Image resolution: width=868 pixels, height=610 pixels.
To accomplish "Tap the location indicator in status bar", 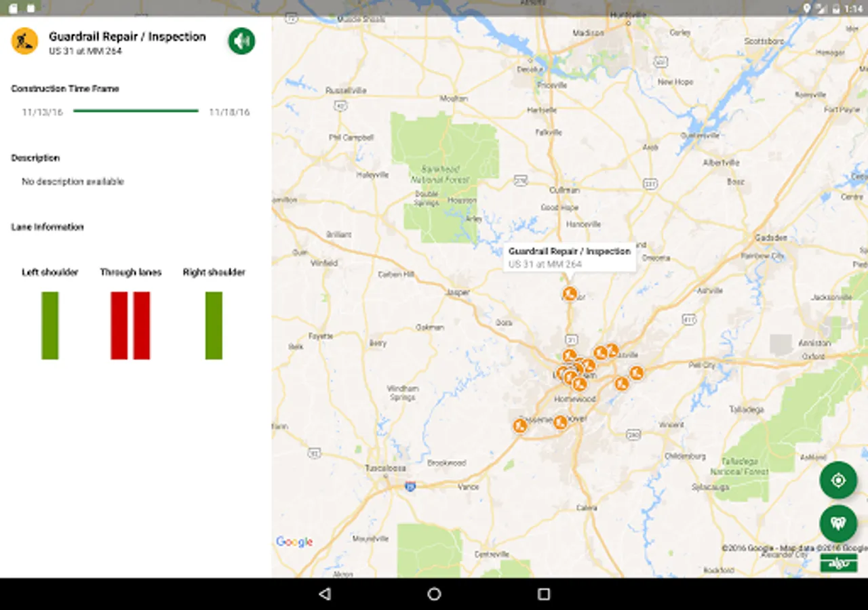I will click(807, 8).
